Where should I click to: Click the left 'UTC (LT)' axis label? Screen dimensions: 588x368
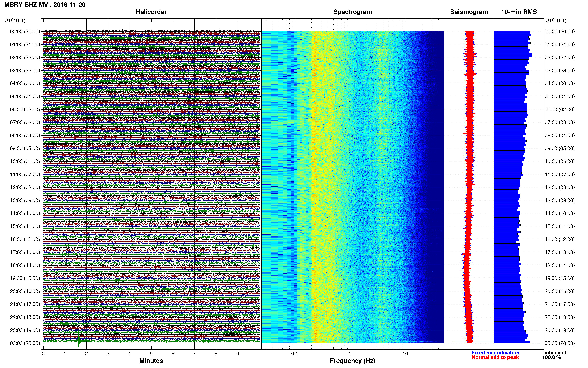click(x=15, y=20)
